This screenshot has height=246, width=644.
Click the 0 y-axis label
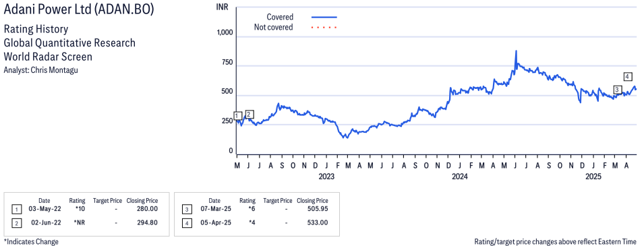pos(231,151)
